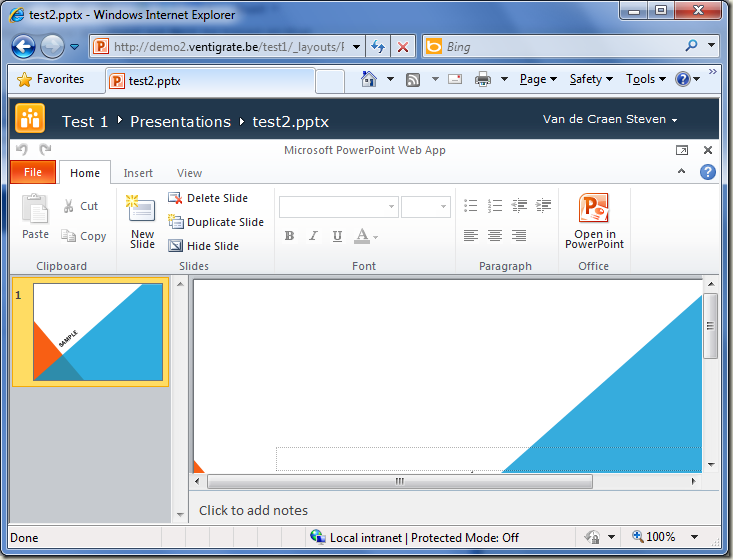
Task: Click the browser Forward button
Action: click(x=52, y=46)
